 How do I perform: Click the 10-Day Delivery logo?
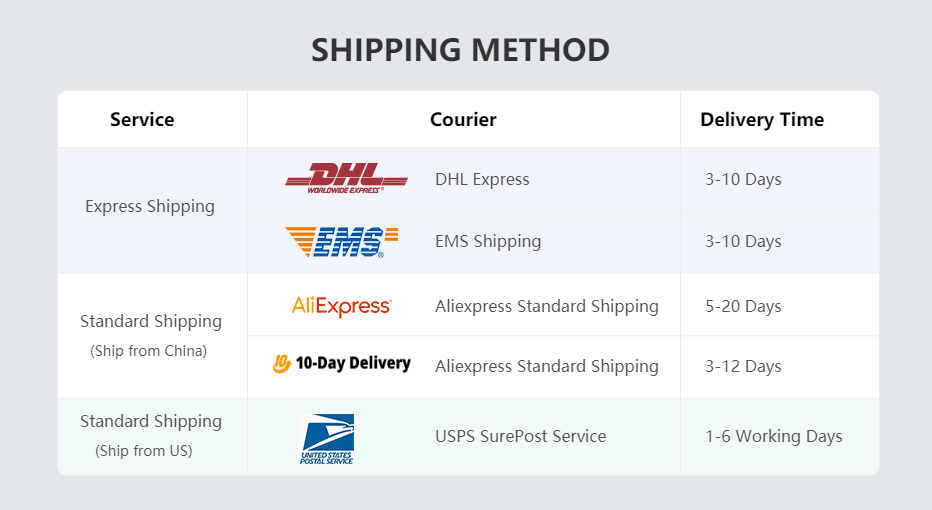coord(342,363)
